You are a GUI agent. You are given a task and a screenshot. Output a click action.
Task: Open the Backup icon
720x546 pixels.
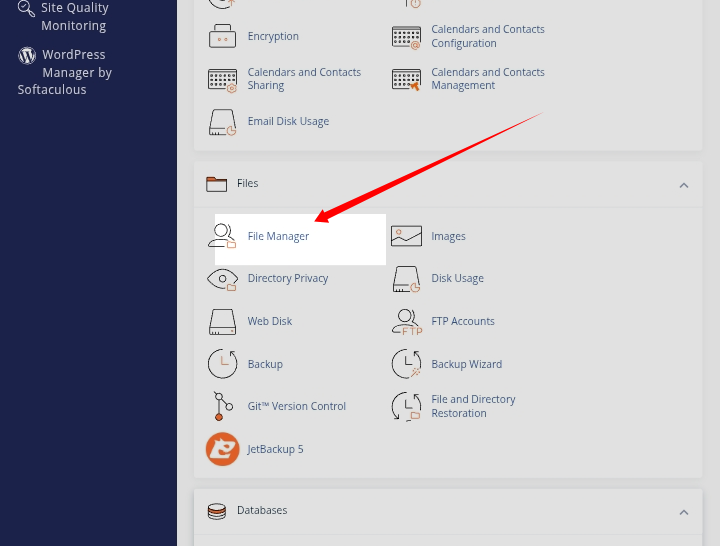222,364
